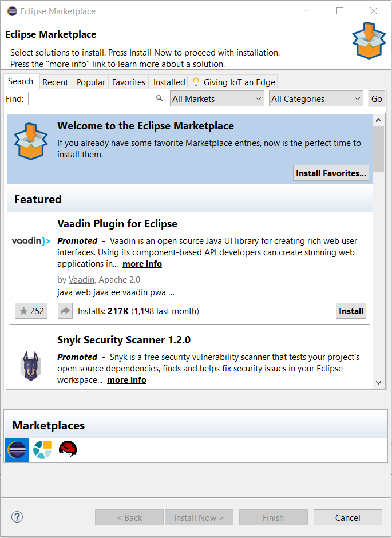Viewport: 392px width, 538px height.
Task: Click the Eclipse marketplace icon under Marketplaces
Action: tap(16, 450)
